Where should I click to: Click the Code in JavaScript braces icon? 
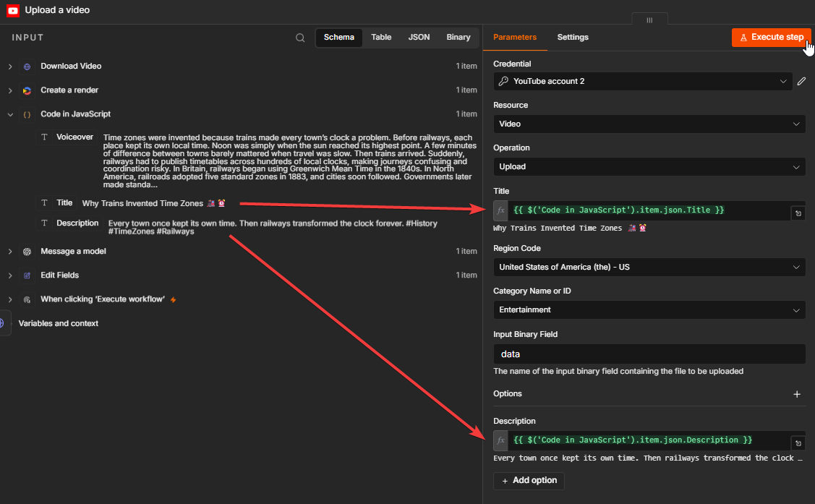point(27,114)
